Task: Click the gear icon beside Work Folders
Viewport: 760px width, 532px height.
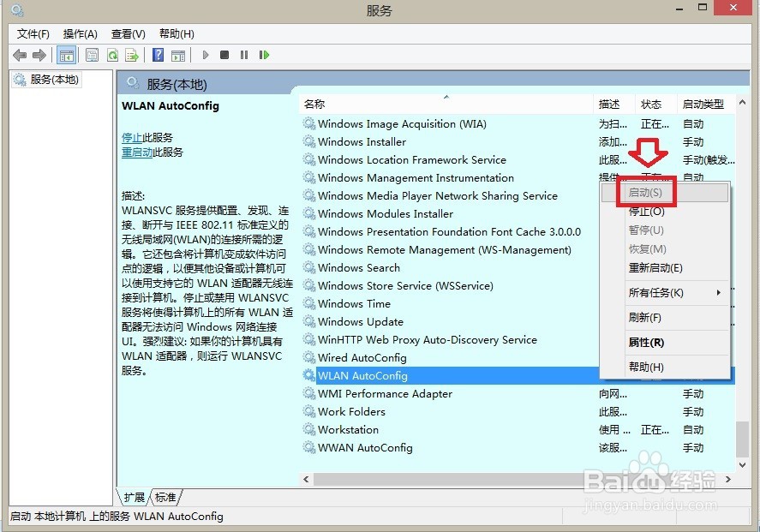Action: (x=309, y=411)
